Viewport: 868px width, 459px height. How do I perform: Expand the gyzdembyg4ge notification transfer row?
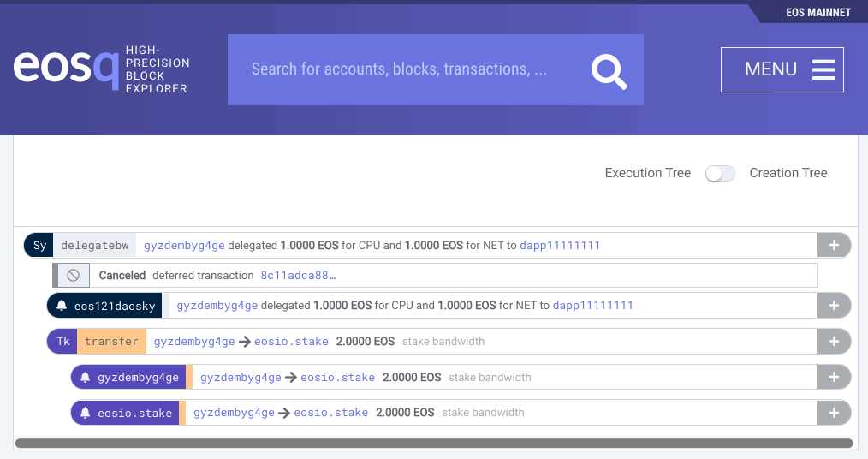[834, 377]
